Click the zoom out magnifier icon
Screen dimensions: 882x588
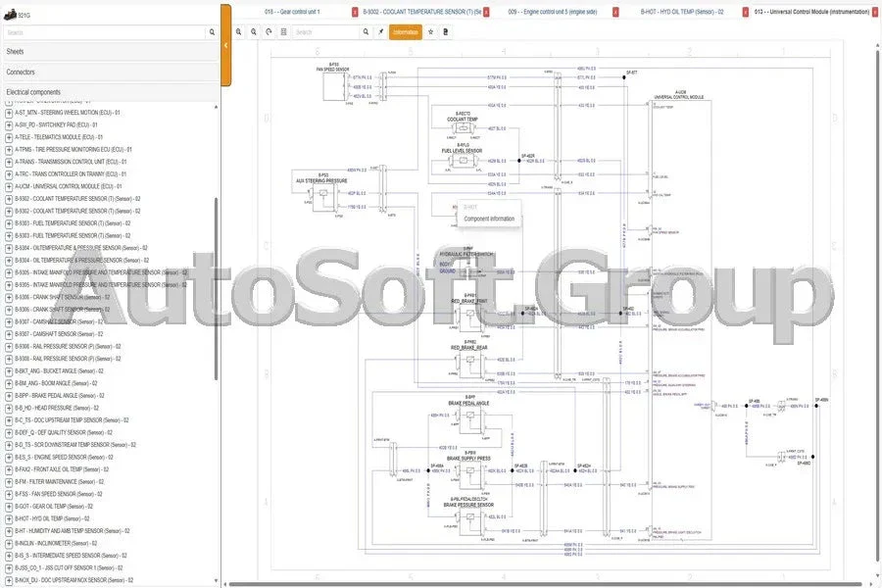tap(254, 32)
